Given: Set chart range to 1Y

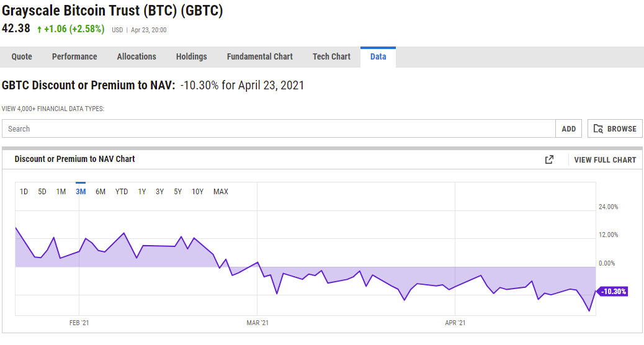Looking at the screenshot, I should coord(141,191).
